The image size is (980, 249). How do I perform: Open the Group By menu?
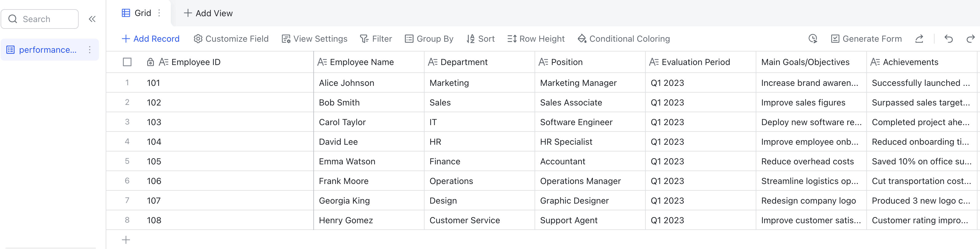coord(429,39)
